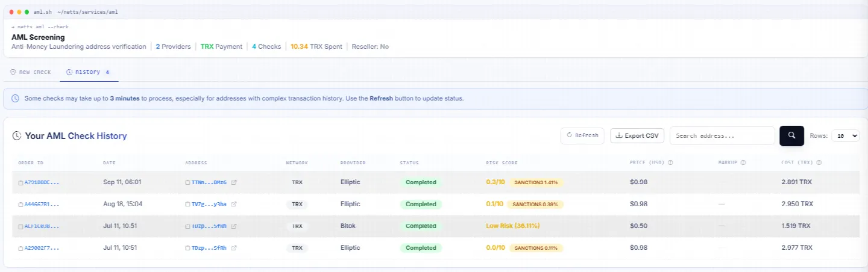Click Low Risk (36.11%) score
Viewport: 868px width, 272px height.
coord(512,226)
